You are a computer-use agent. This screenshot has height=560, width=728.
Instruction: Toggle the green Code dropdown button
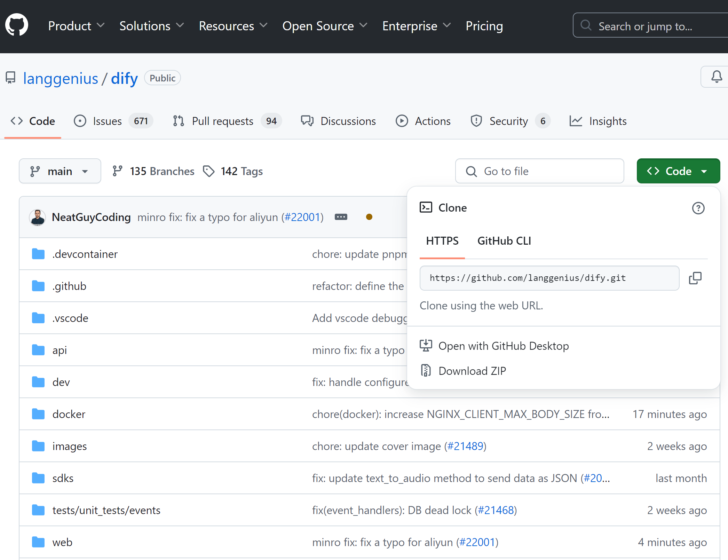(678, 171)
